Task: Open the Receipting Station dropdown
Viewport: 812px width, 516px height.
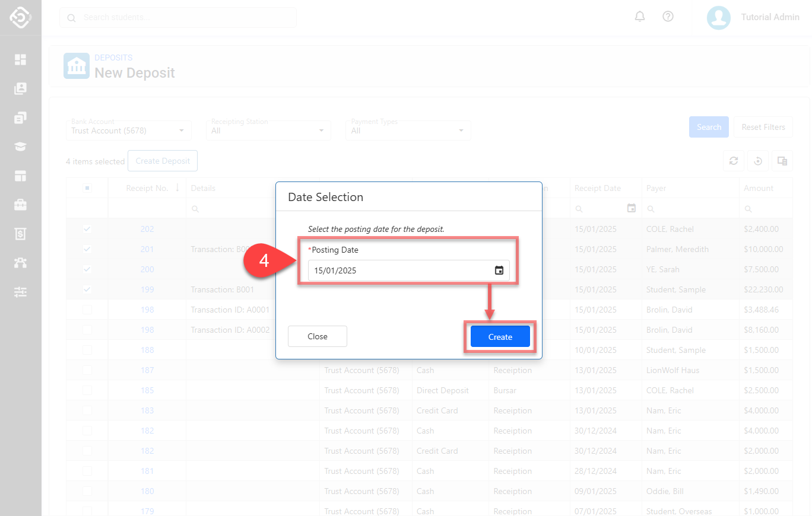Action: [268, 130]
